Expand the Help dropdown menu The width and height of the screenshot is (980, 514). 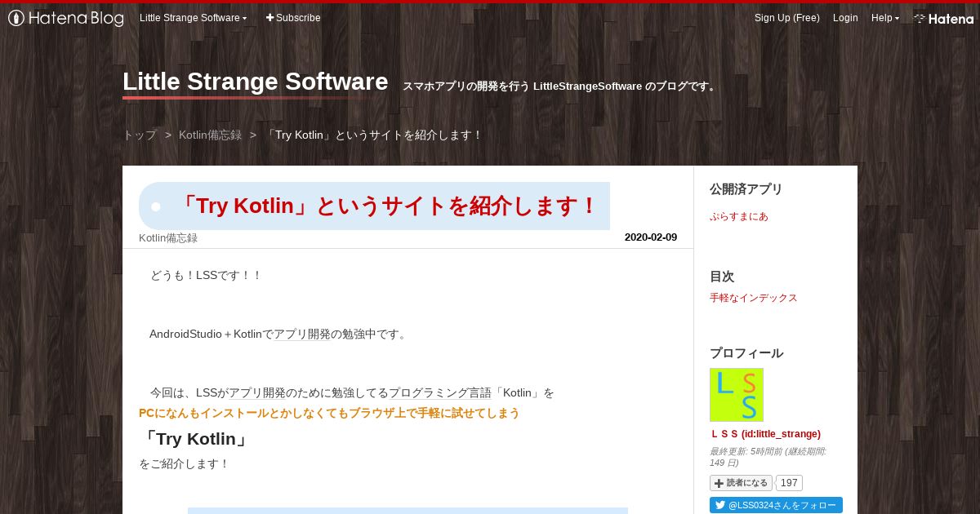[884, 18]
